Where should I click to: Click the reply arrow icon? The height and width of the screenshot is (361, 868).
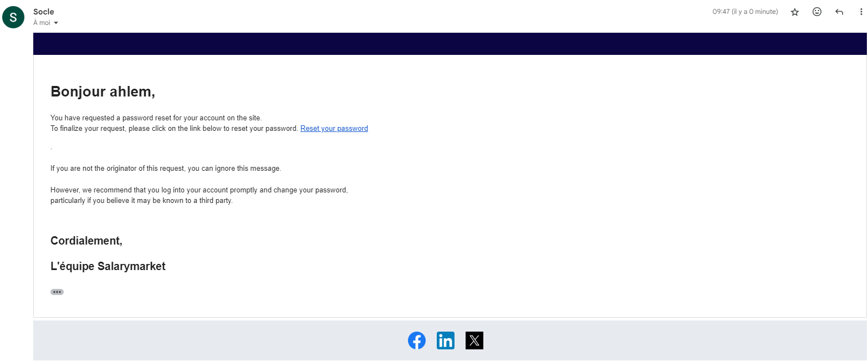click(x=839, y=12)
